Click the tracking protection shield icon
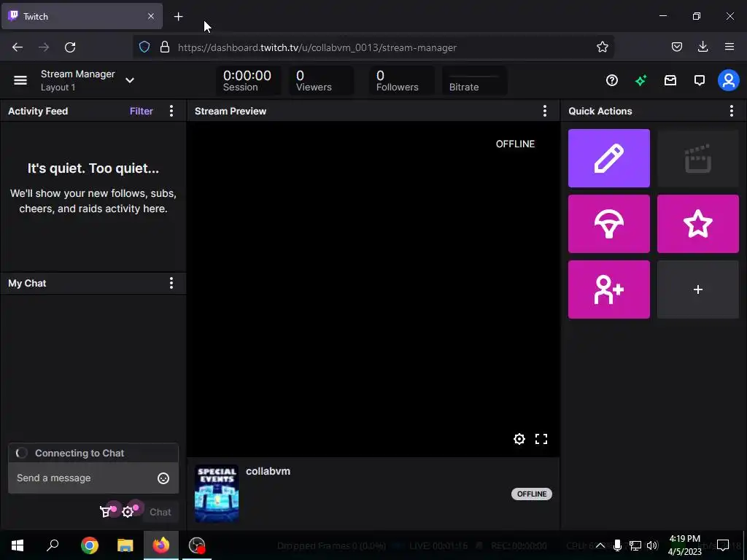 (144, 47)
